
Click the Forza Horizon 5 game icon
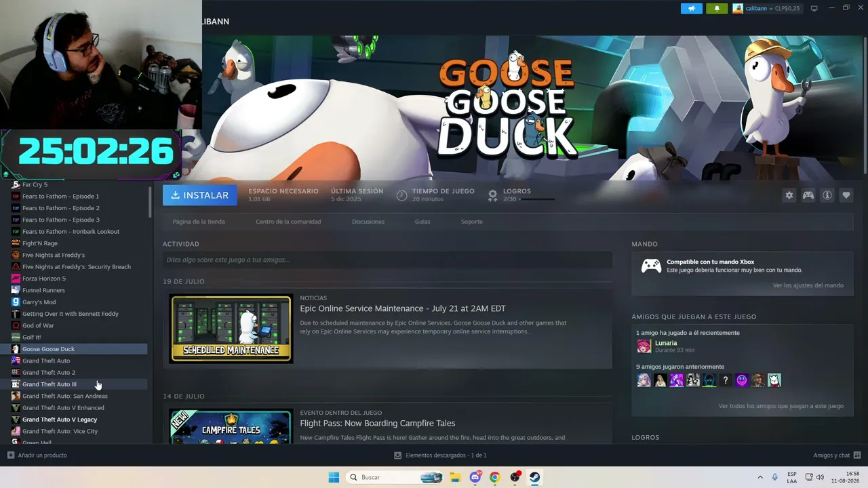(16, 279)
